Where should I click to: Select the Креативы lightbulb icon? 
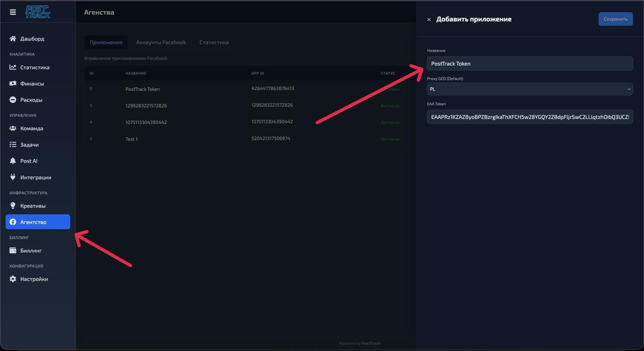tap(12, 205)
